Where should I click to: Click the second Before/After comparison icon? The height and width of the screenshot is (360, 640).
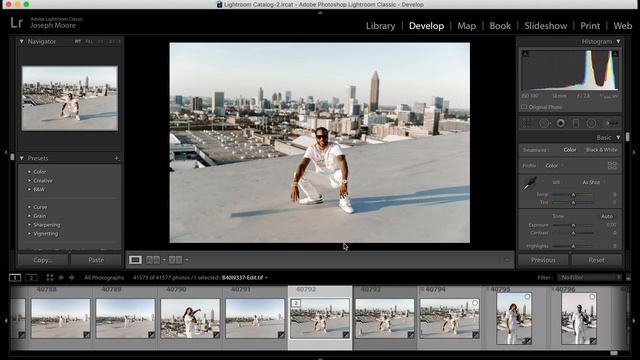(175, 260)
